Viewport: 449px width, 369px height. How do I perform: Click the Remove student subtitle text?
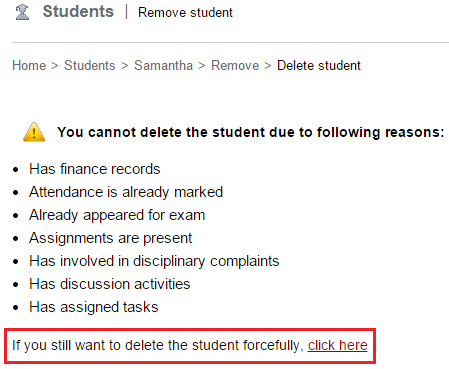185,12
